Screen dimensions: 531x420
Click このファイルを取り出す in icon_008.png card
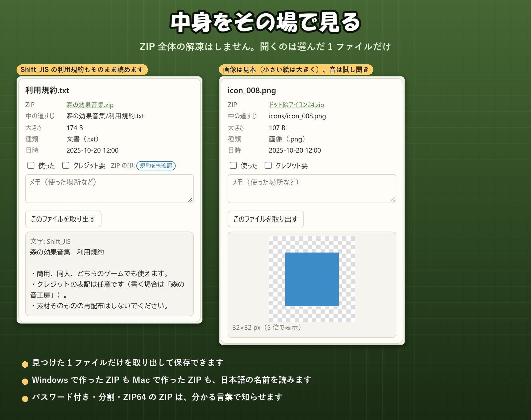click(265, 219)
